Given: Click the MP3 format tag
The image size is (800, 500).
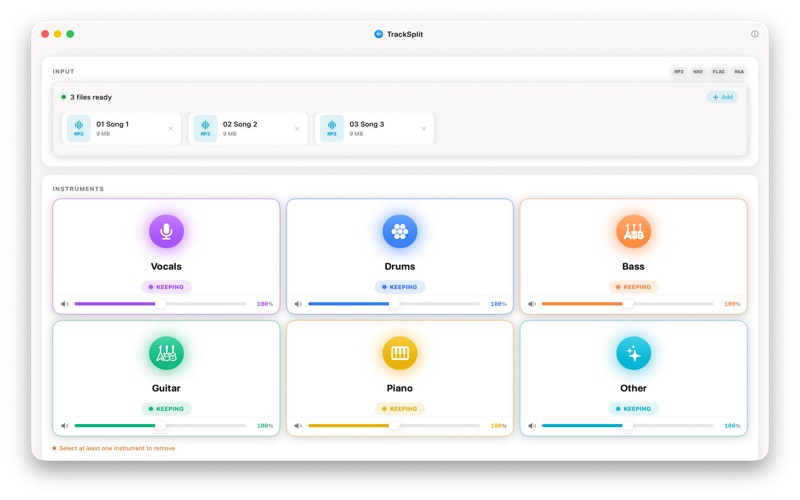Looking at the screenshot, I should tap(679, 71).
